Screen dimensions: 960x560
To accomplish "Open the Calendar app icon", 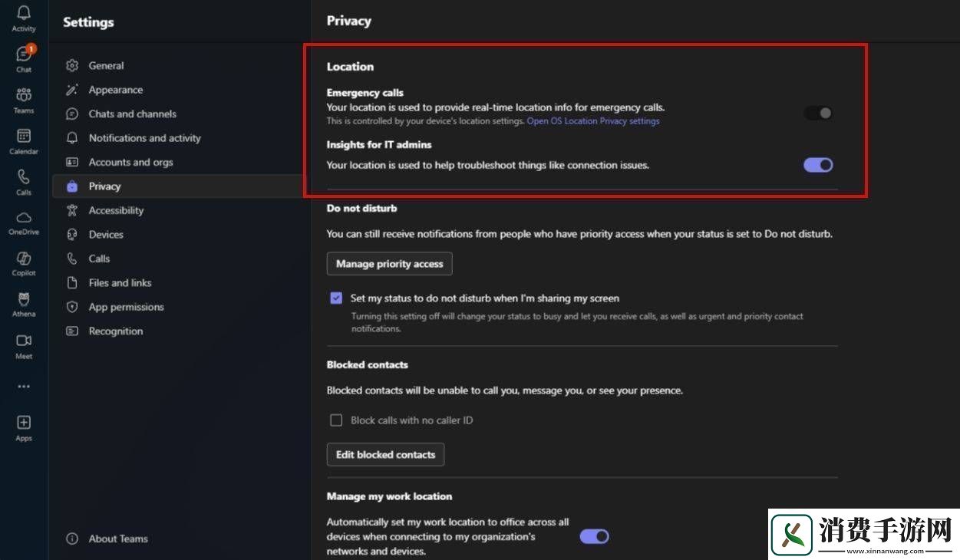I will (24, 137).
